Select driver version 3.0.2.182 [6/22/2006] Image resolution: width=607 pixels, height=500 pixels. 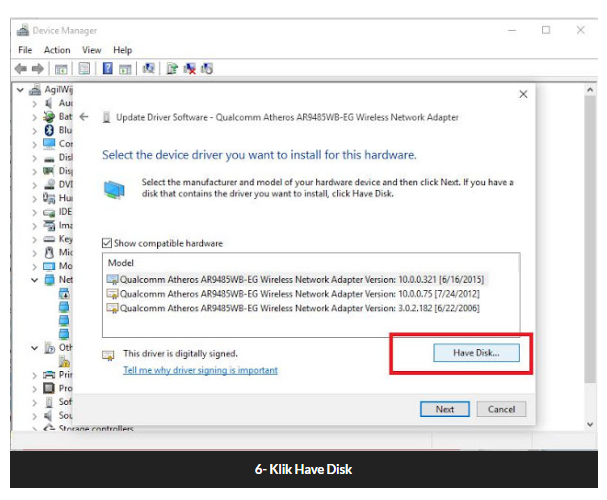coord(293,308)
